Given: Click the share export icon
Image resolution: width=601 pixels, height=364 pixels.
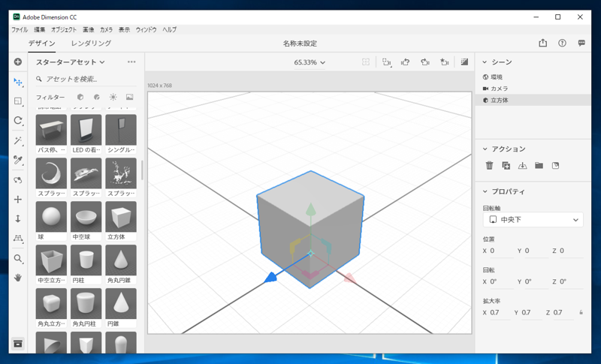Looking at the screenshot, I should tap(542, 43).
